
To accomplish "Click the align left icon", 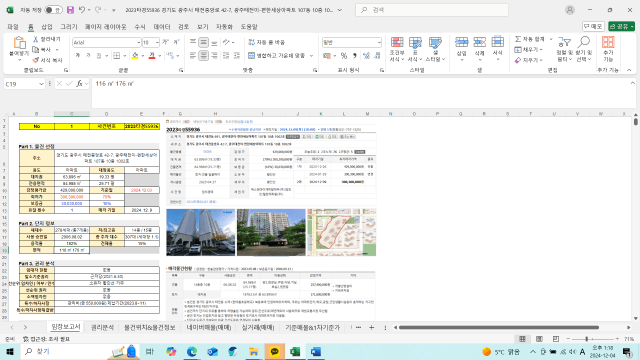I will pos(193,56).
